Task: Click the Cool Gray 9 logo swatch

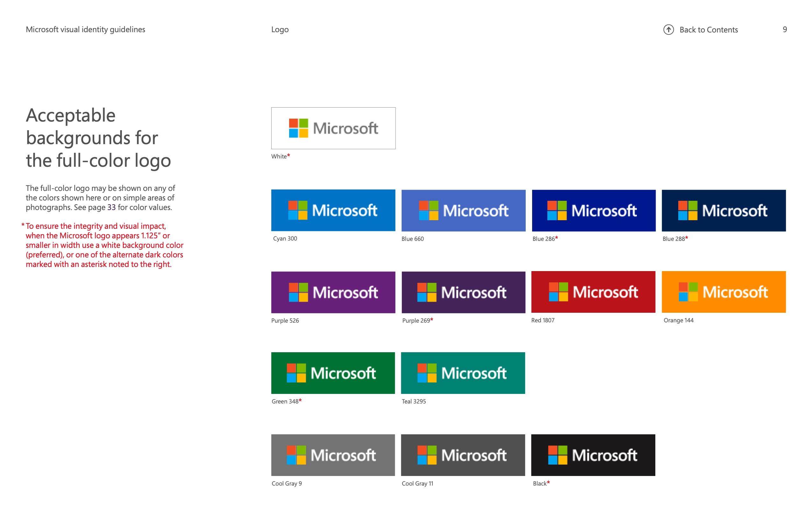Action: [x=333, y=455]
